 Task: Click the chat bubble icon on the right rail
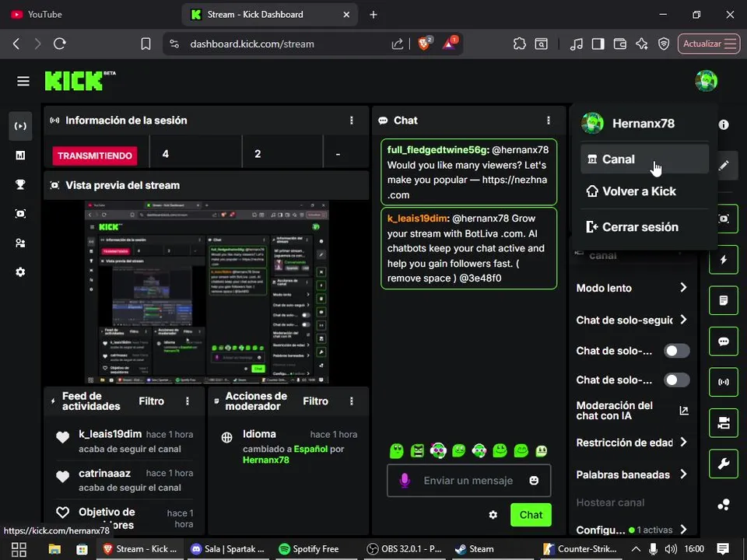[x=724, y=341]
